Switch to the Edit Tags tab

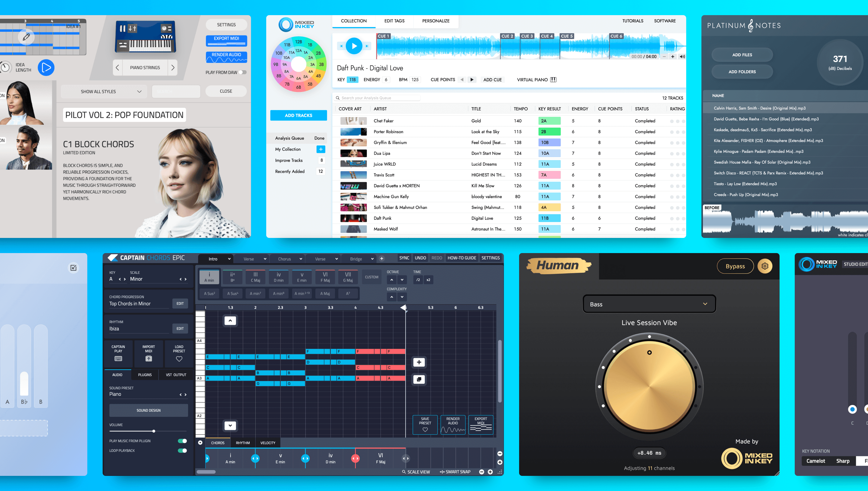point(394,21)
